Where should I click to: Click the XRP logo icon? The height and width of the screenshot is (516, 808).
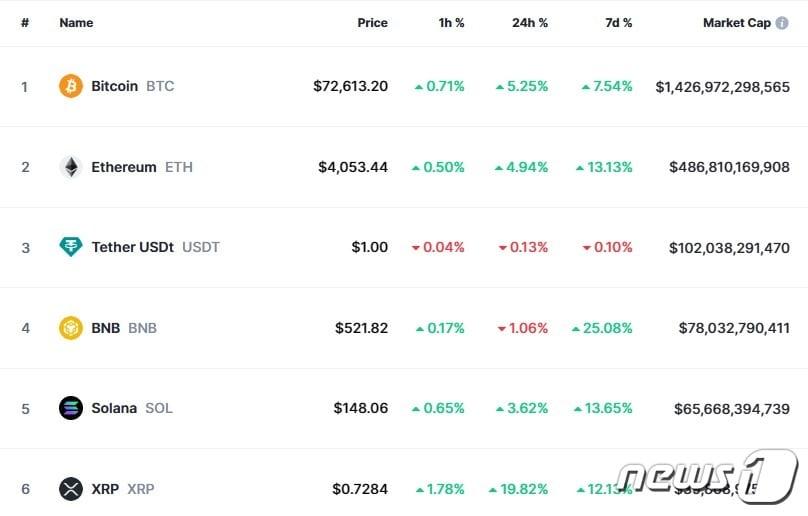click(x=70, y=489)
